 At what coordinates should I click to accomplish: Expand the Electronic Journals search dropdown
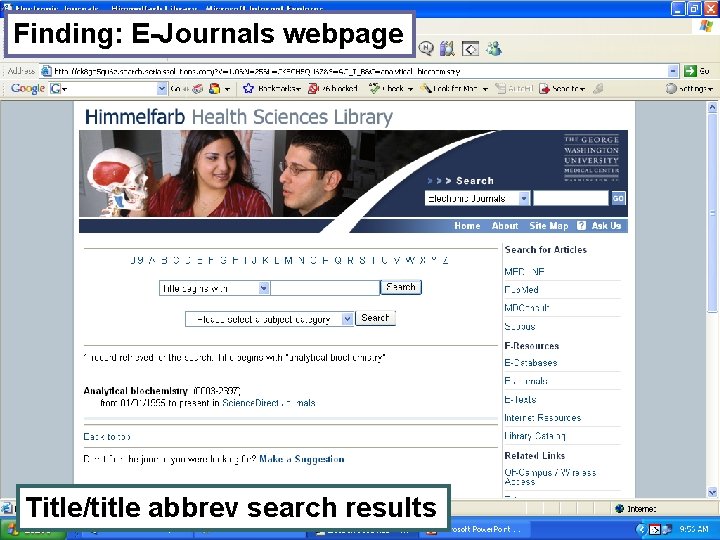click(524, 198)
